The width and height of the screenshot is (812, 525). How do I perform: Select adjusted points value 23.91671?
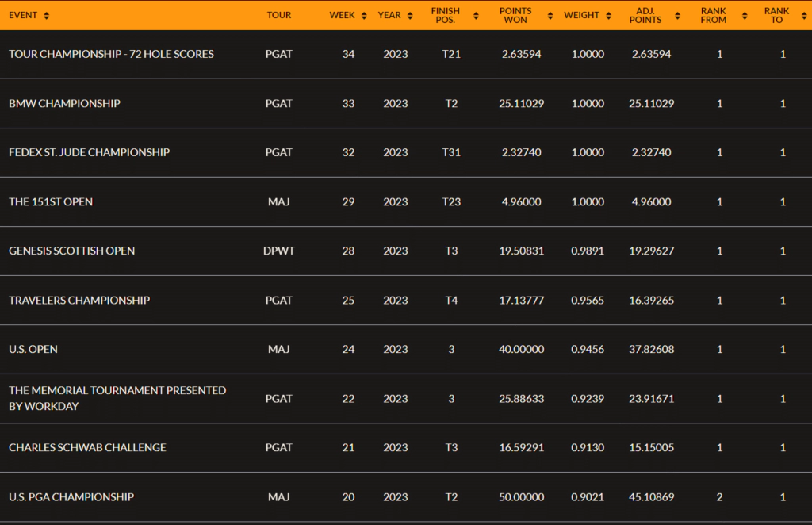651,398
